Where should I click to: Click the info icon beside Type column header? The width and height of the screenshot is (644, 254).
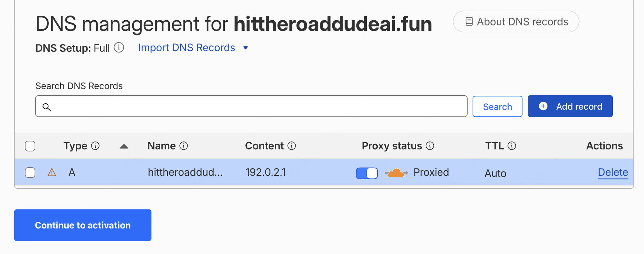[x=95, y=146]
